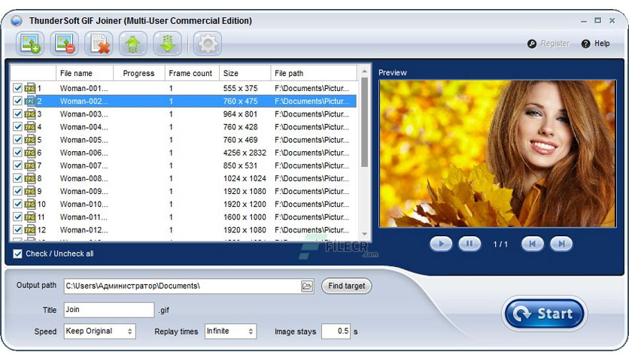The height and width of the screenshot is (364, 629).
Task: Click the play button under the preview
Action: [x=441, y=244]
